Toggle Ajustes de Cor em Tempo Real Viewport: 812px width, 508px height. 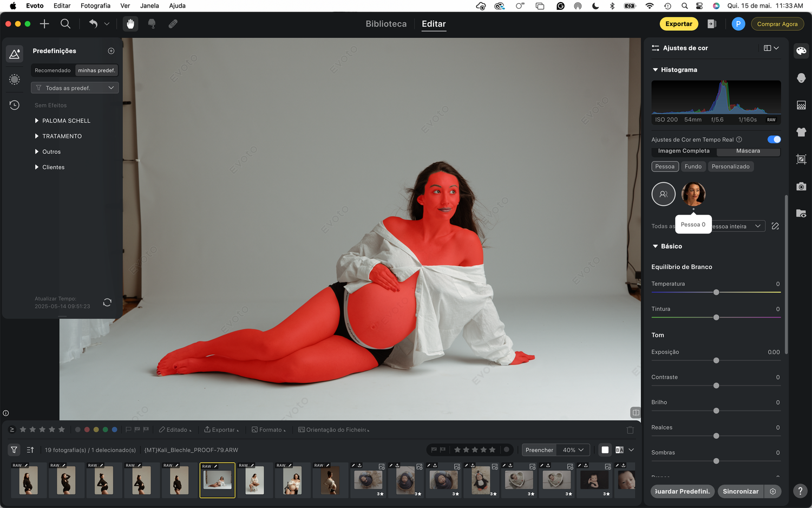point(774,140)
